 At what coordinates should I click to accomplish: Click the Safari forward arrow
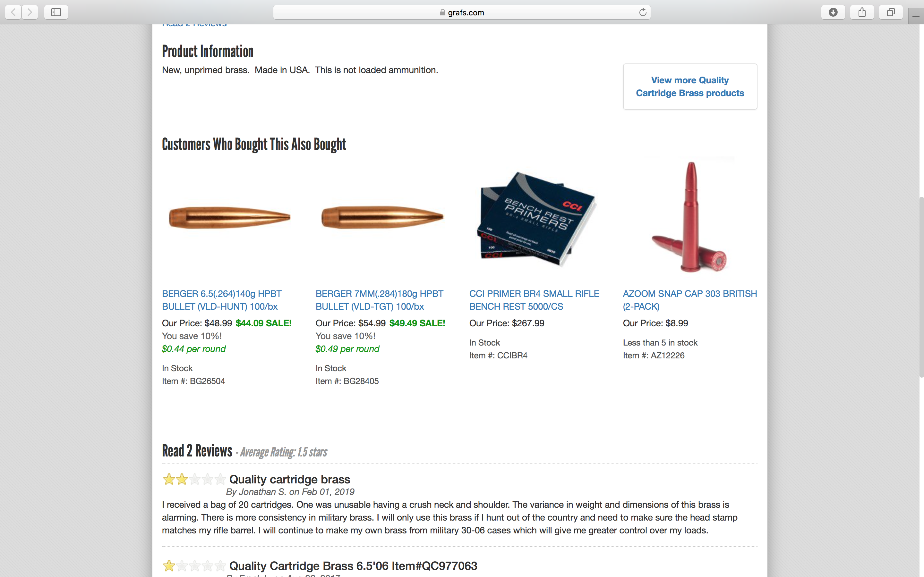pos(30,12)
